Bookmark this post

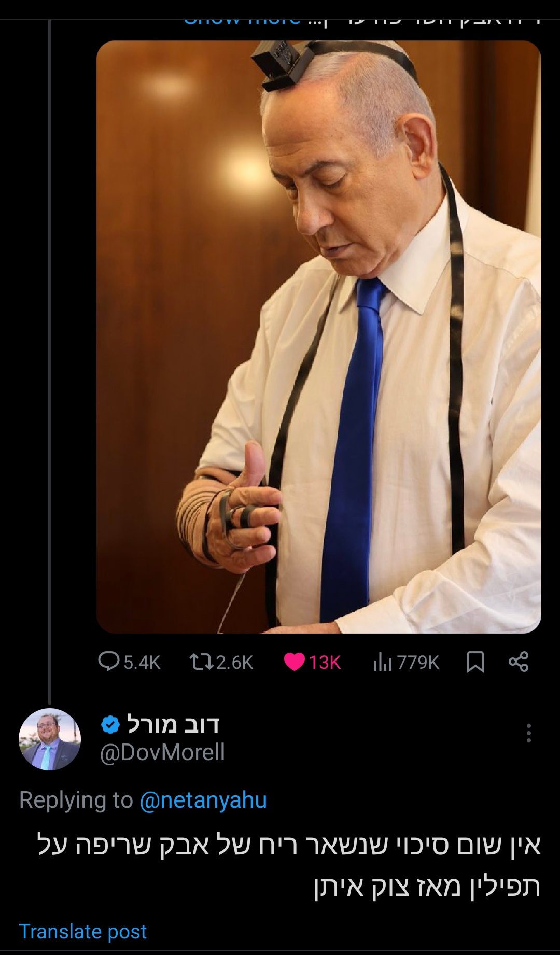click(475, 662)
